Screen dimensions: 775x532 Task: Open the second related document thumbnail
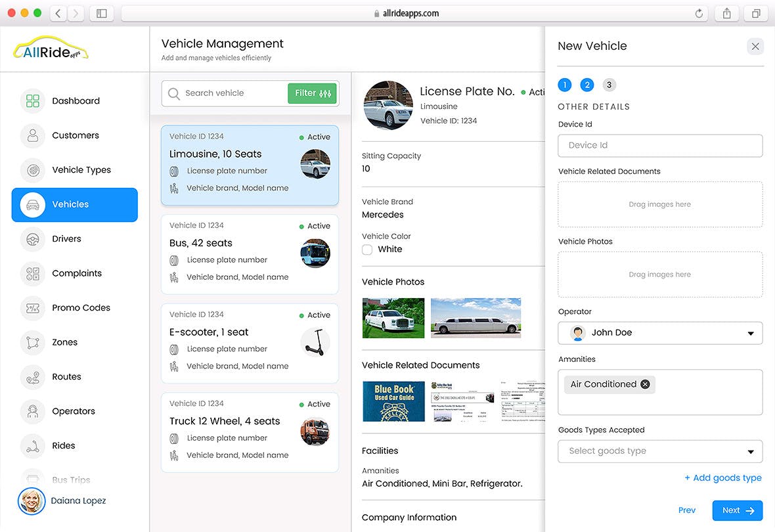point(462,401)
